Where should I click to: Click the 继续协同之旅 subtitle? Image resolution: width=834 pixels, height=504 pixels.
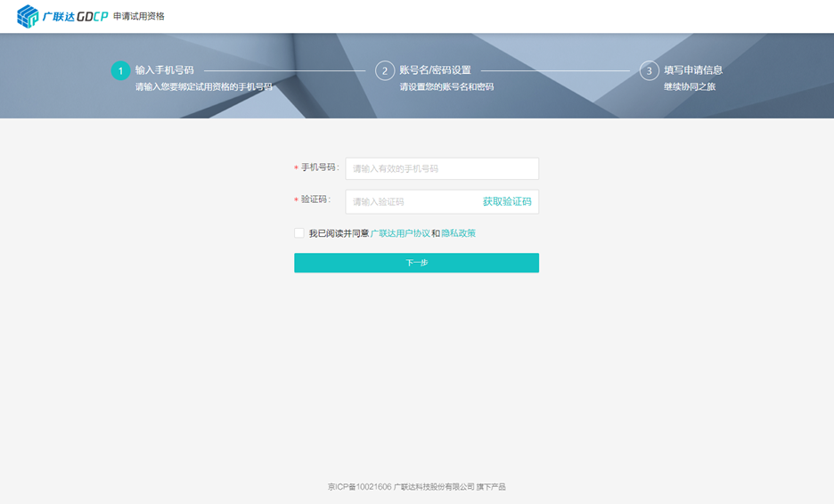tap(690, 86)
